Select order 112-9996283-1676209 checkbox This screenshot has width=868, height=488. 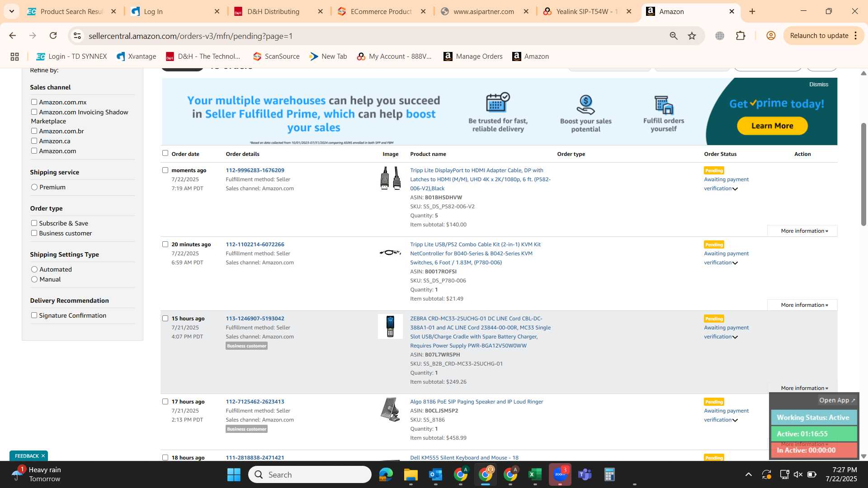coord(165,170)
